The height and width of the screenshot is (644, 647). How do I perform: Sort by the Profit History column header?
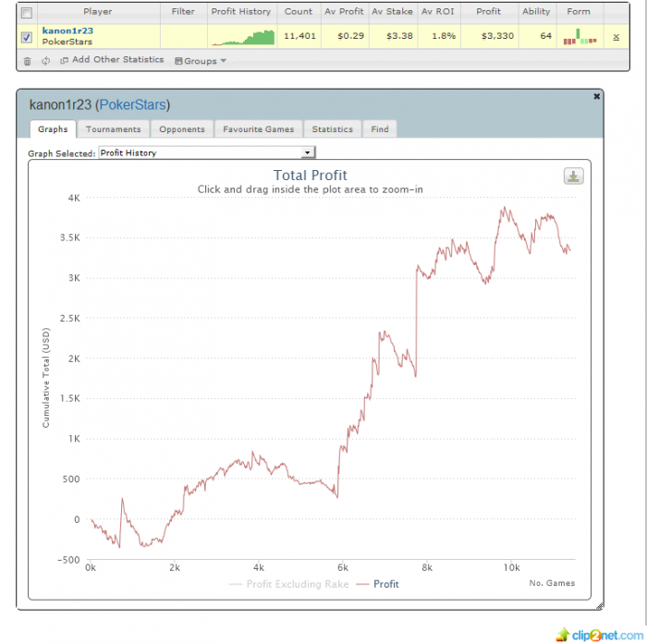pos(241,12)
